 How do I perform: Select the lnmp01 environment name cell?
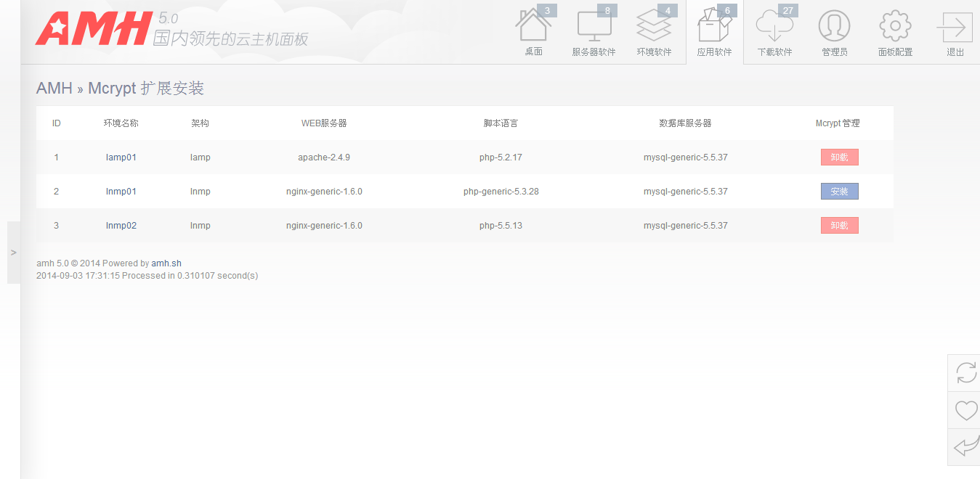click(121, 192)
